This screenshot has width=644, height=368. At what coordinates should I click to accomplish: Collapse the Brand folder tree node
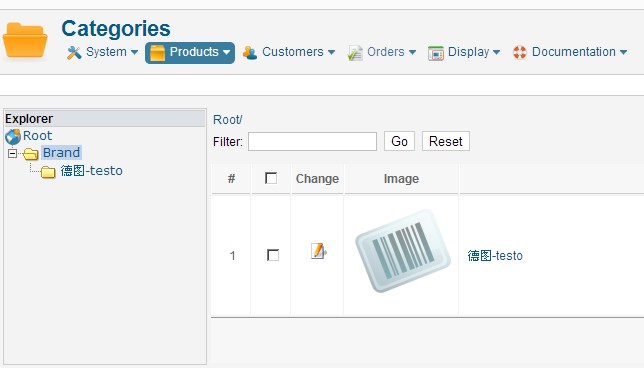(12, 154)
